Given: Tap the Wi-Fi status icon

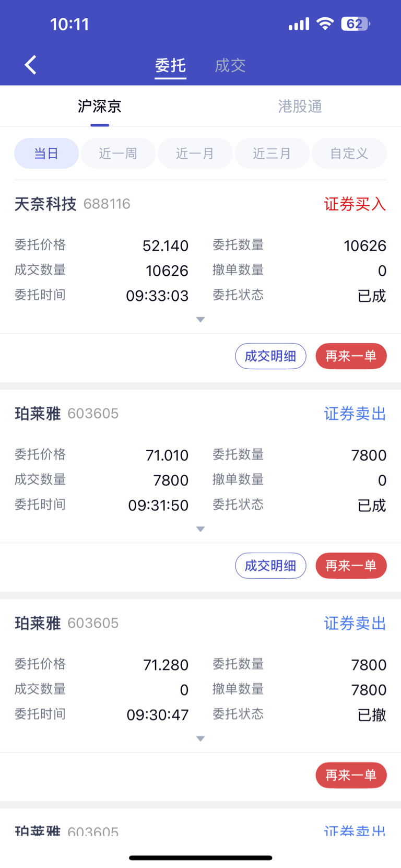Looking at the screenshot, I should (325, 24).
